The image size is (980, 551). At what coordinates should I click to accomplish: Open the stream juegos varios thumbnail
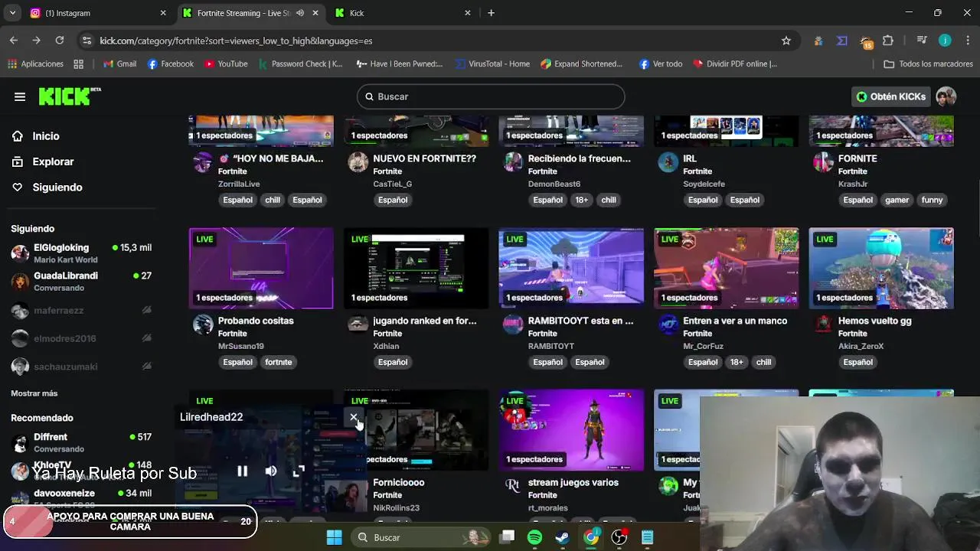click(x=571, y=430)
